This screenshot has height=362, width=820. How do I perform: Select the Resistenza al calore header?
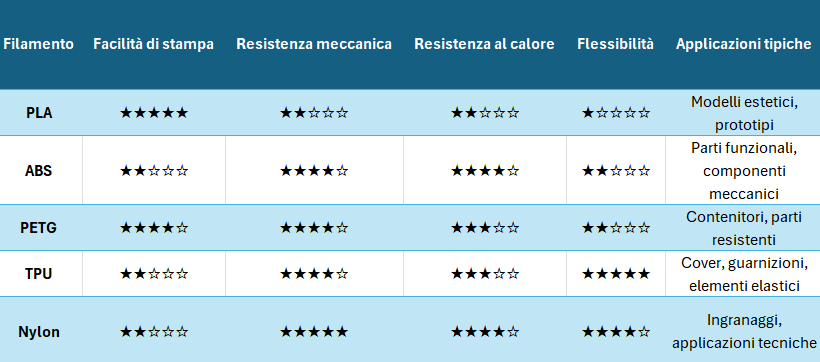(x=484, y=44)
